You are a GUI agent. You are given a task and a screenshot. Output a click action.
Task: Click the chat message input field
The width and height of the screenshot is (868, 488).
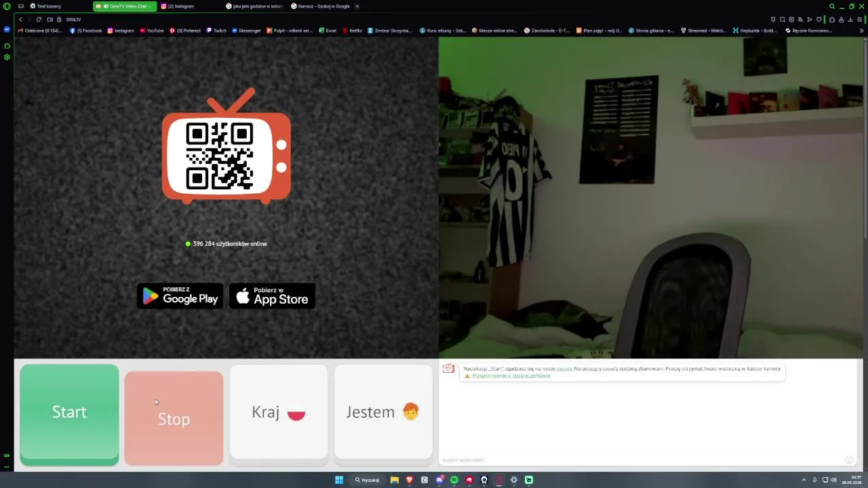tap(641, 460)
